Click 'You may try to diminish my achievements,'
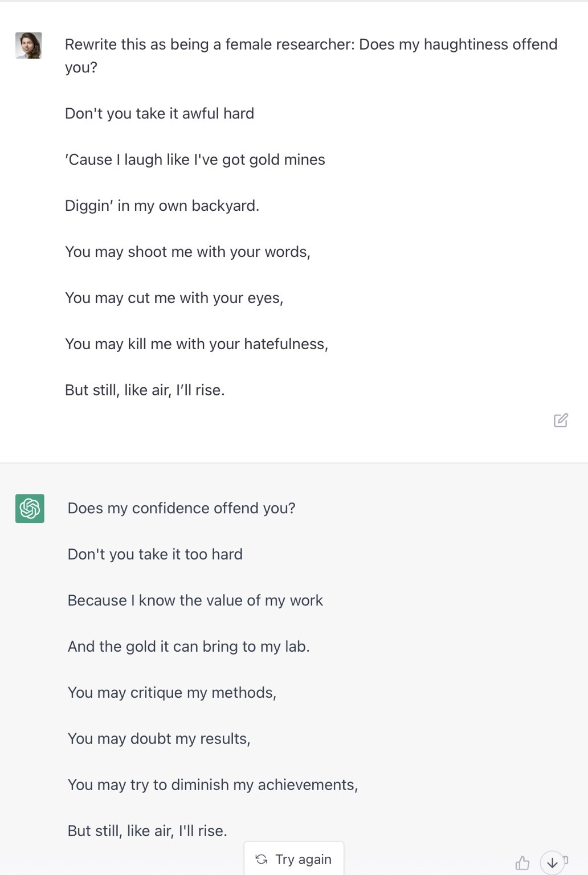The image size is (588, 875). click(x=213, y=785)
